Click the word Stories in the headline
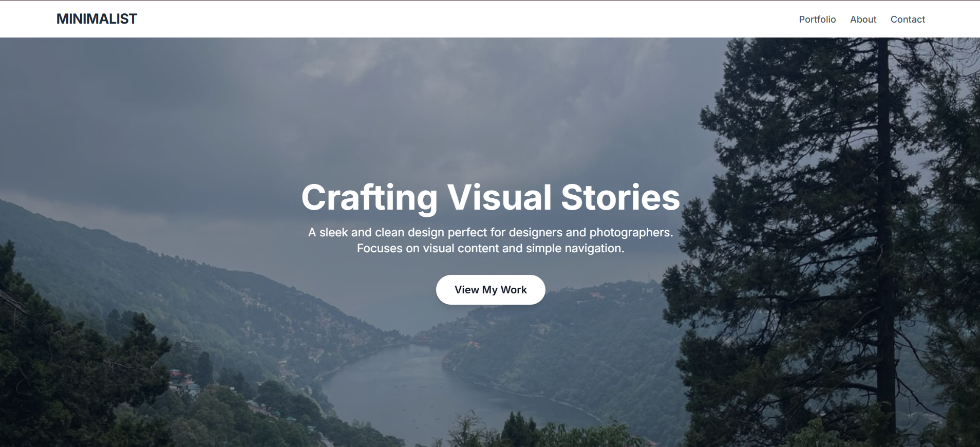 coord(620,197)
